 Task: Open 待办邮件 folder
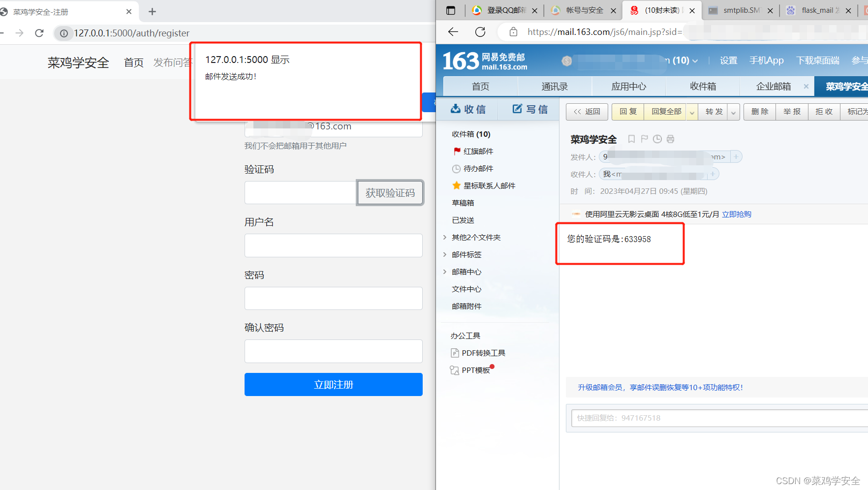tap(478, 168)
